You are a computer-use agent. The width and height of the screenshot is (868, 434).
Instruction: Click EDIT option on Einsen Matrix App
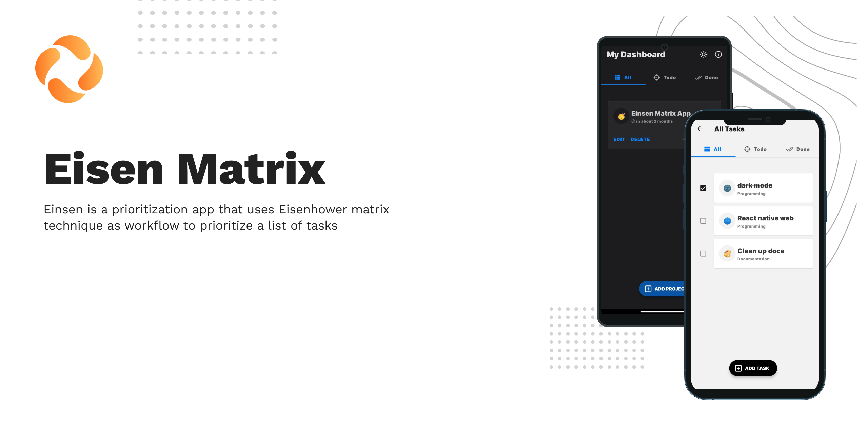coord(619,139)
